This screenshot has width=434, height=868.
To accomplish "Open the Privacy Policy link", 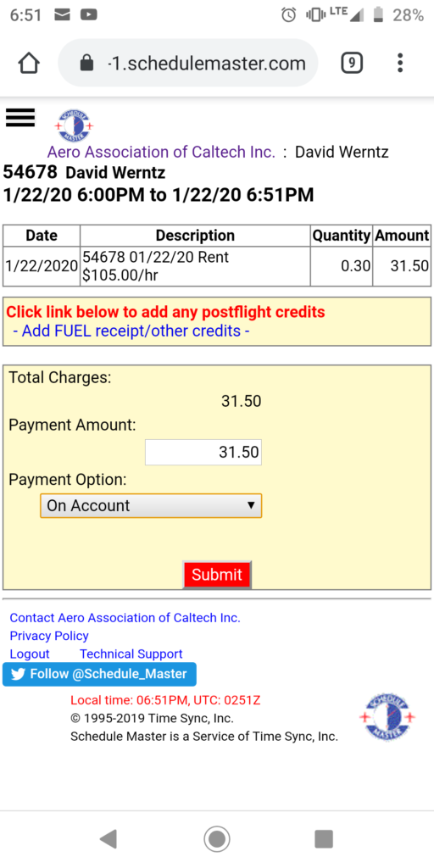I will [x=49, y=636].
